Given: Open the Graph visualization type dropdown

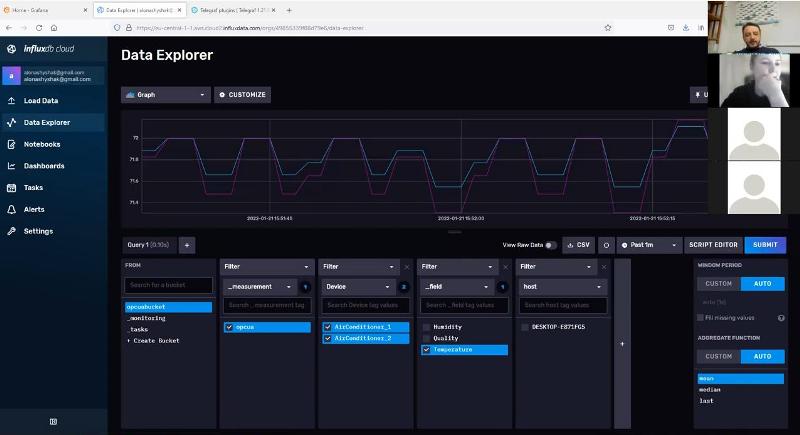Looking at the screenshot, I should point(165,95).
